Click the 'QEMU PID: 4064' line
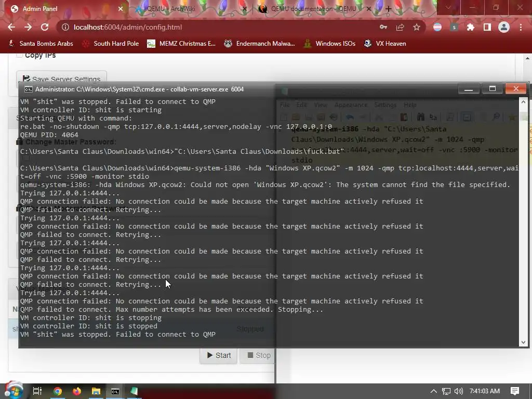The image size is (532, 399). (x=49, y=135)
